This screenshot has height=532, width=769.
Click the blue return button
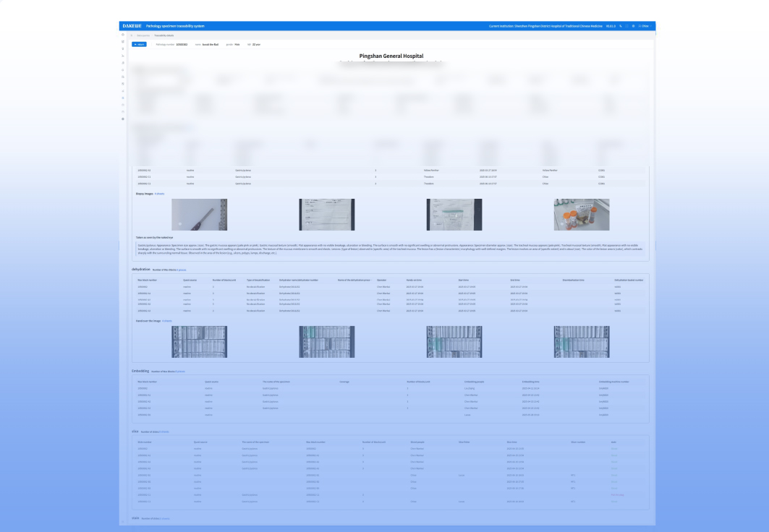coord(140,44)
